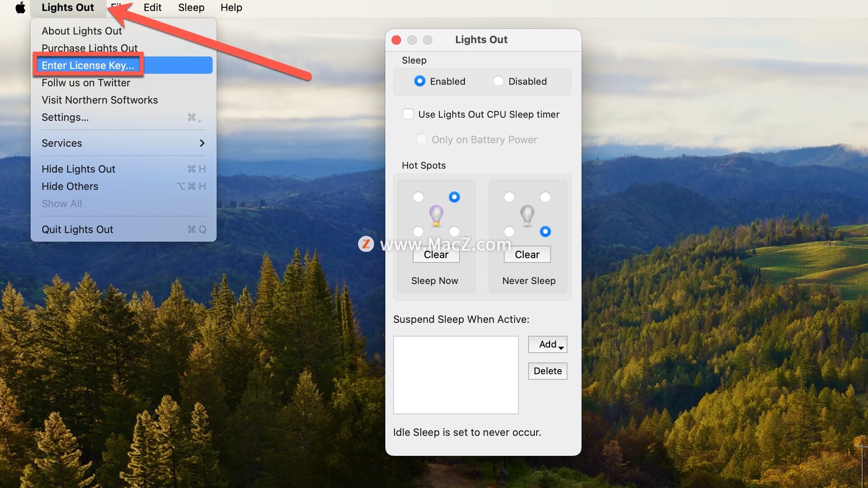Image resolution: width=868 pixels, height=488 pixels.
Task: Click the Delete button
Action: pos(547,371)
